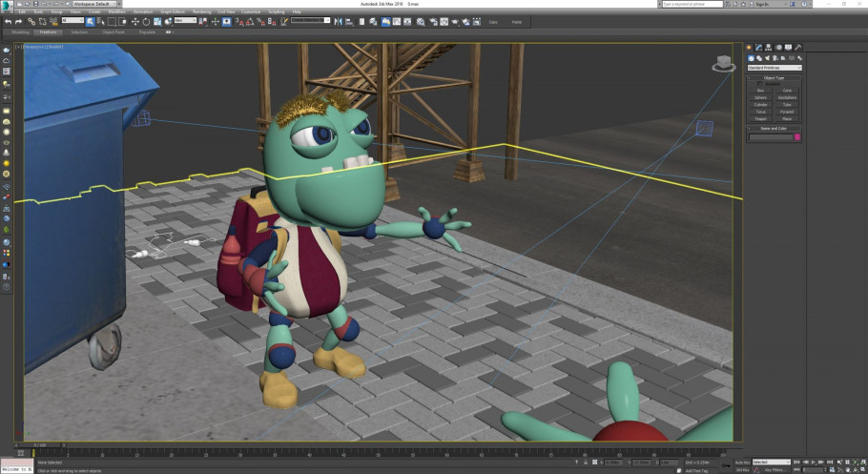
Task: Click the Plane primitive button
Action: pos(787,119)
